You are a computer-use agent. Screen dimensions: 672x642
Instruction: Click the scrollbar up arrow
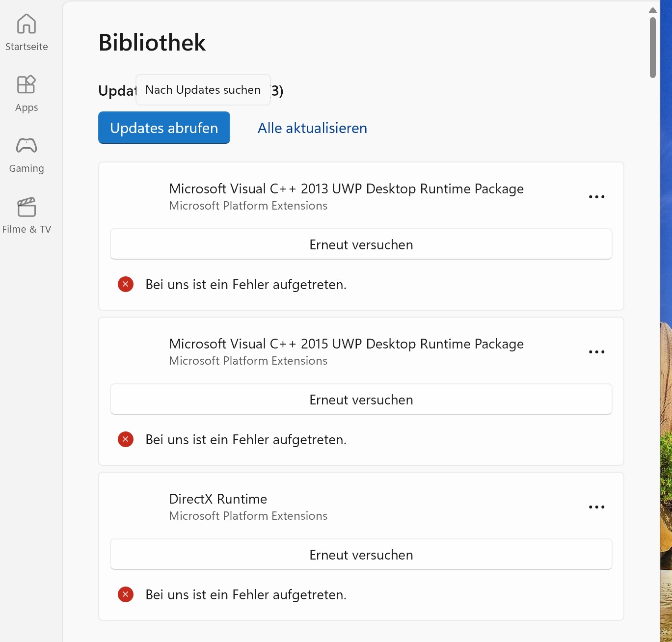(x=652, y=10)
